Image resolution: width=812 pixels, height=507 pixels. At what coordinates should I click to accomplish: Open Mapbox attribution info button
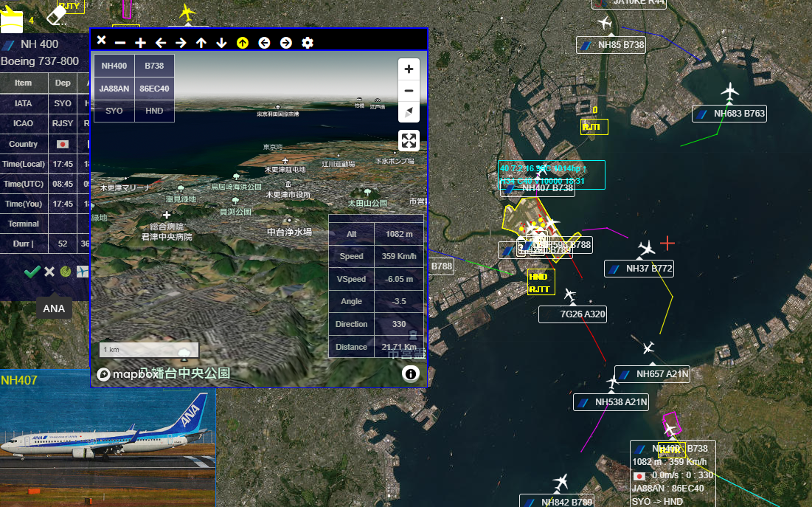(x=411, y=373)
